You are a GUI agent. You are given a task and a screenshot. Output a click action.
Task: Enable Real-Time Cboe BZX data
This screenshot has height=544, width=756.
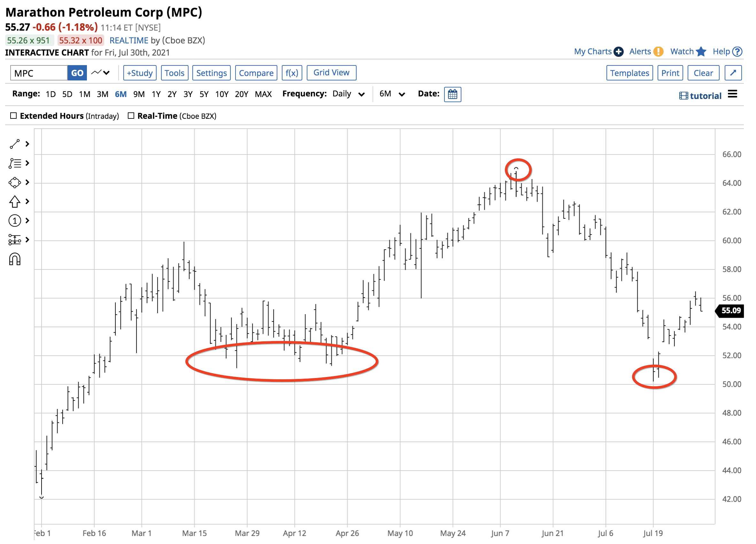tap(131, 116)
